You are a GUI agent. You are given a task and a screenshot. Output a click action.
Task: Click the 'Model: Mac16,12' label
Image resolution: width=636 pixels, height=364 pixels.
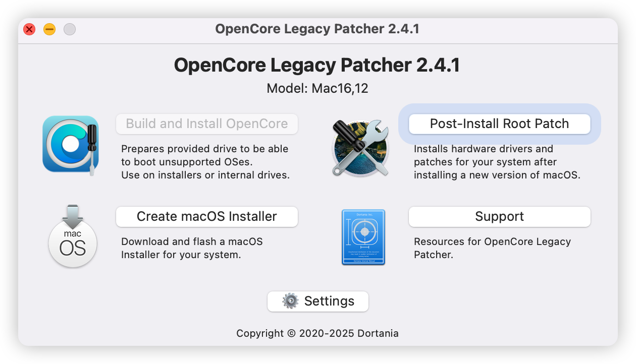point(317,89)
